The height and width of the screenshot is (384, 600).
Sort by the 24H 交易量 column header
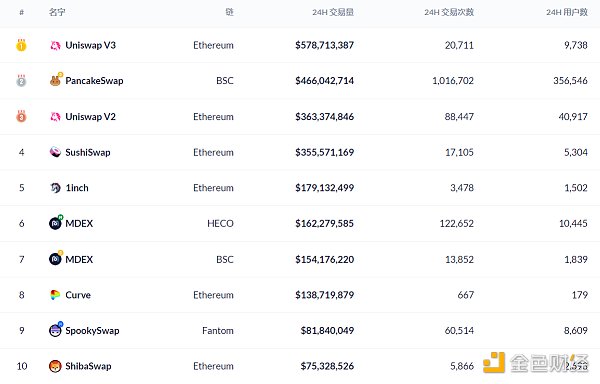click(x=333, y=12)
